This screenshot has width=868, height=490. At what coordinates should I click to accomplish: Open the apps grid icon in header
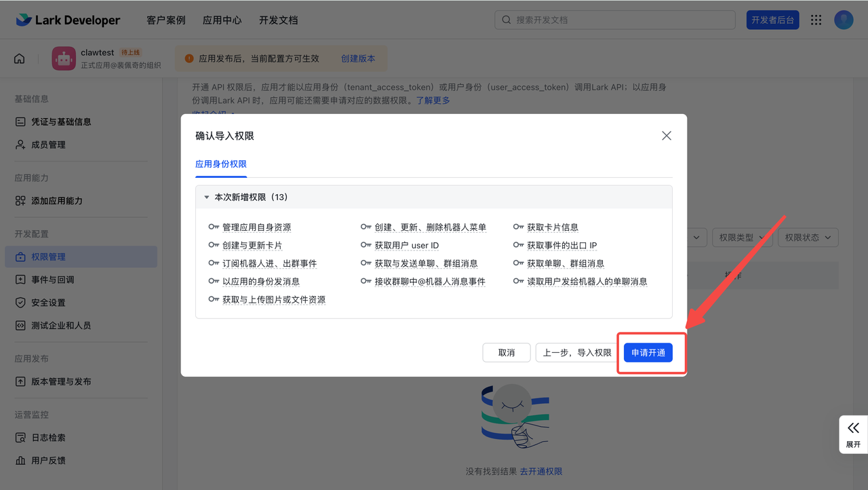tap(816, 20)
